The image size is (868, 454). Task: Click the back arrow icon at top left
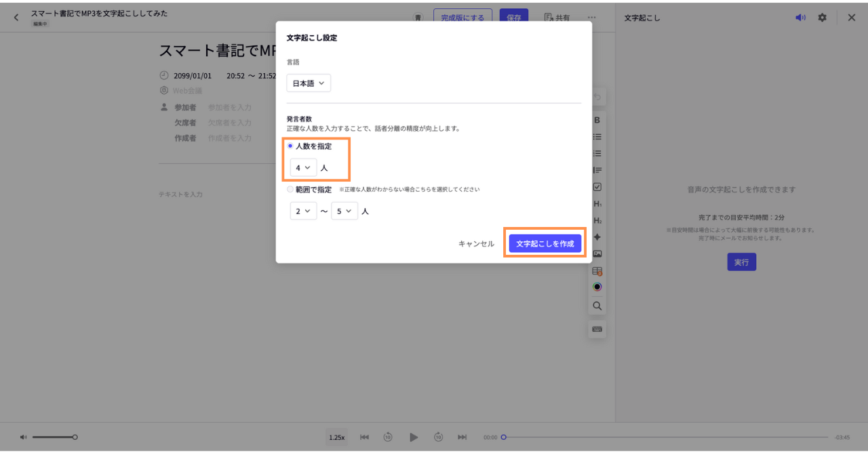(x=16, y=18)
